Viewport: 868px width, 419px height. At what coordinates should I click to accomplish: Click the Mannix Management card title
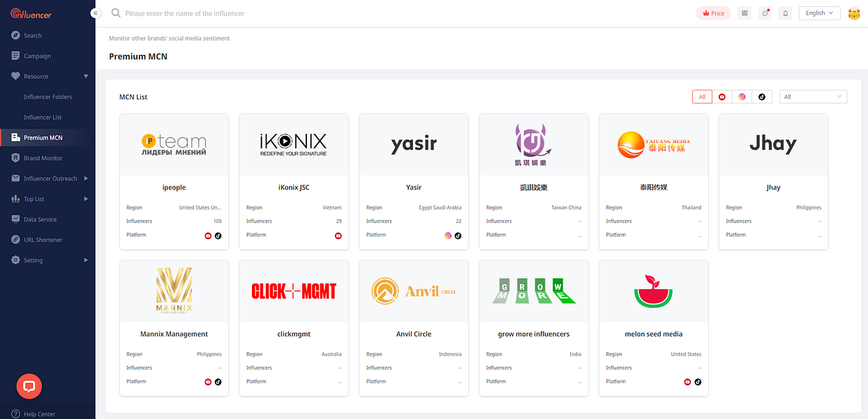174,335
